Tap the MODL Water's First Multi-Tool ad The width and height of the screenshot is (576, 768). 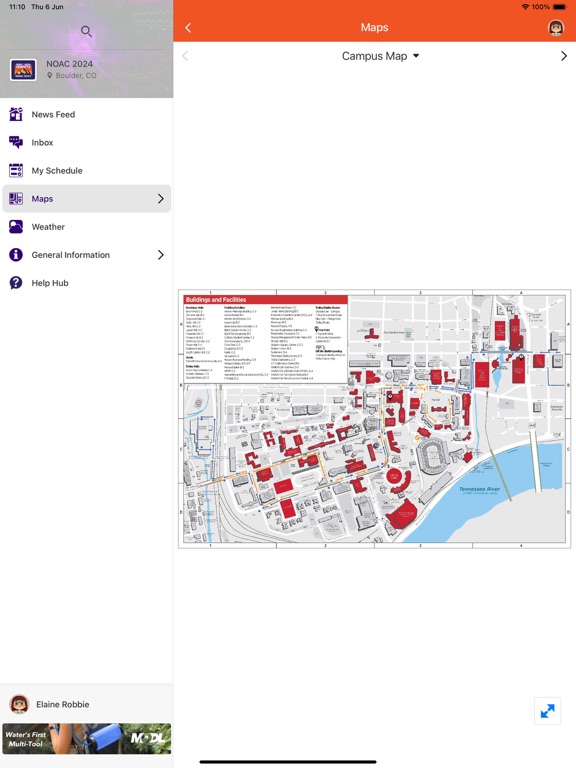pos(87,739)
